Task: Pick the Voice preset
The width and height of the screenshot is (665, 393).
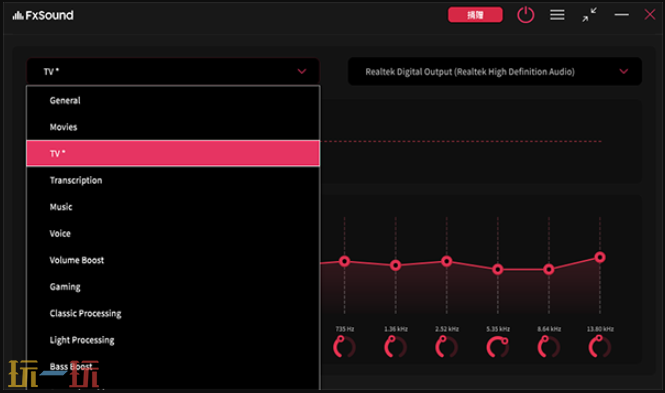Action: coord(173,234)
